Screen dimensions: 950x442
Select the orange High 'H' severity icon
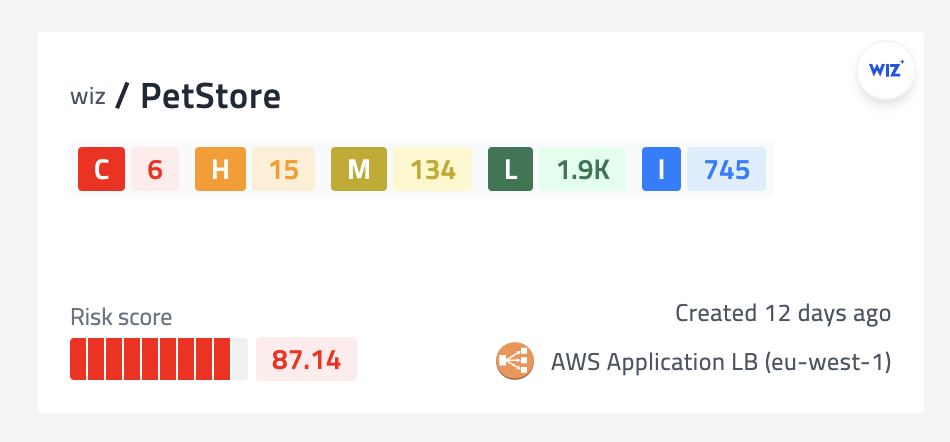(220, 169)
